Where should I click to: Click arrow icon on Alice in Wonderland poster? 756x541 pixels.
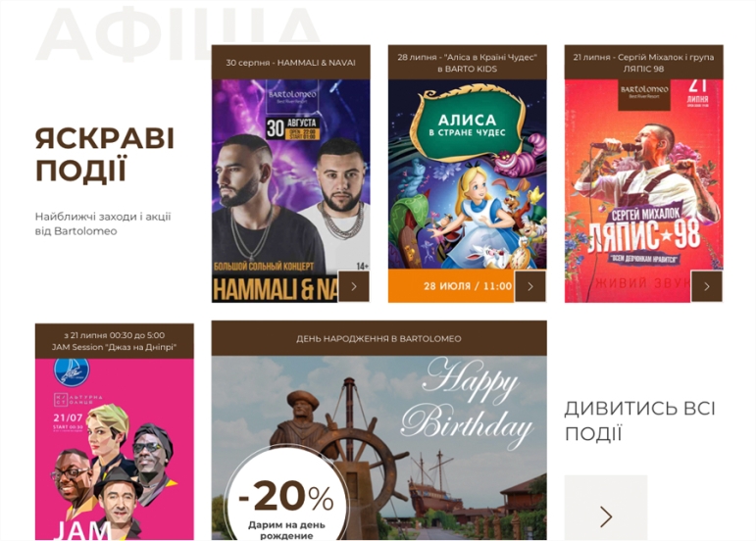(530, 286)
